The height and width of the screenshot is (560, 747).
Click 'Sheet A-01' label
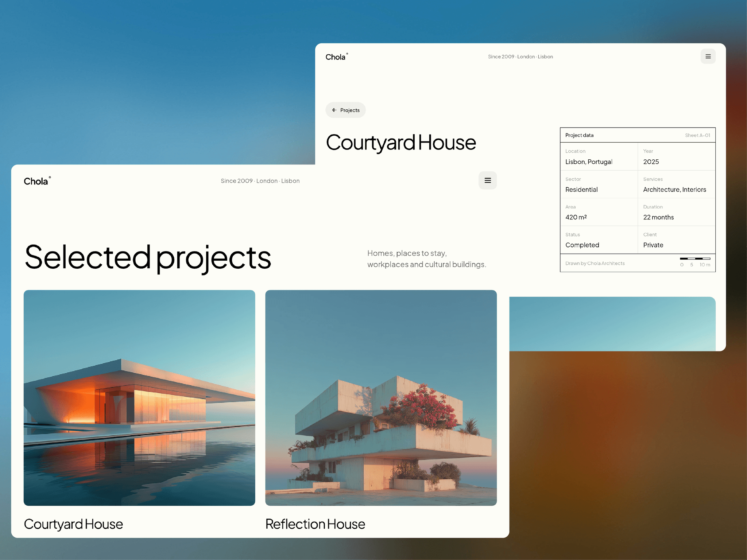click(x=697, y=135)
